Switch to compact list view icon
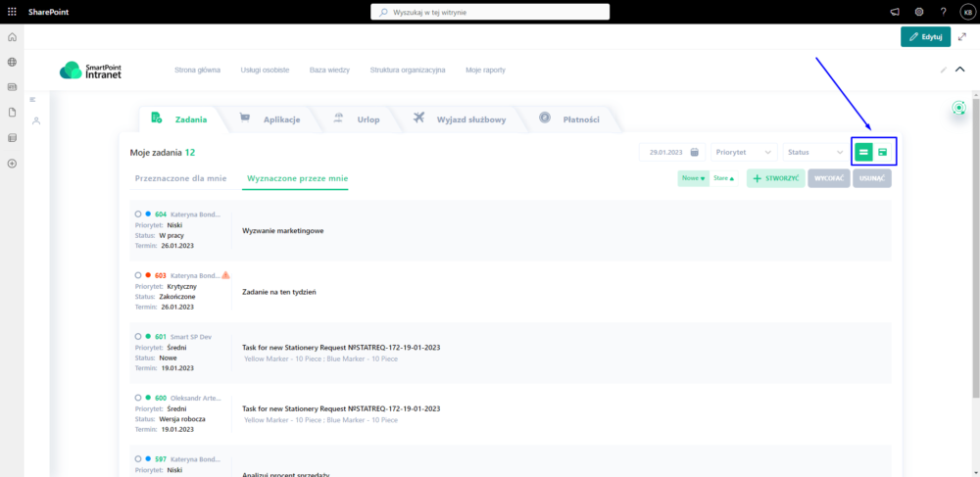 coord(863,152)
